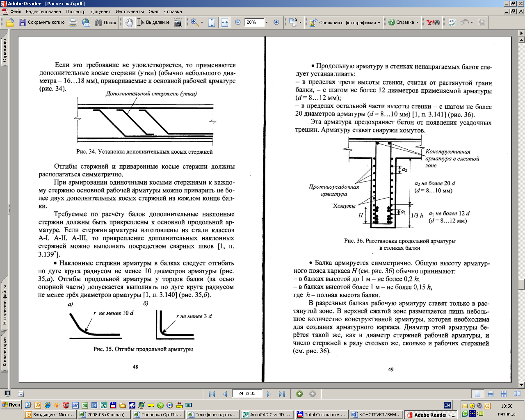This screenshot has width=525, height=420.
Task: Set Fit Page height view
Action: (211, 23)
